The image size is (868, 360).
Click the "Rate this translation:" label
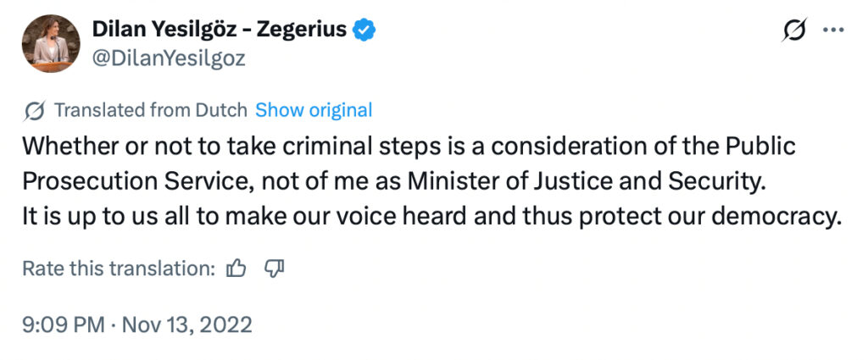(118, 269)
